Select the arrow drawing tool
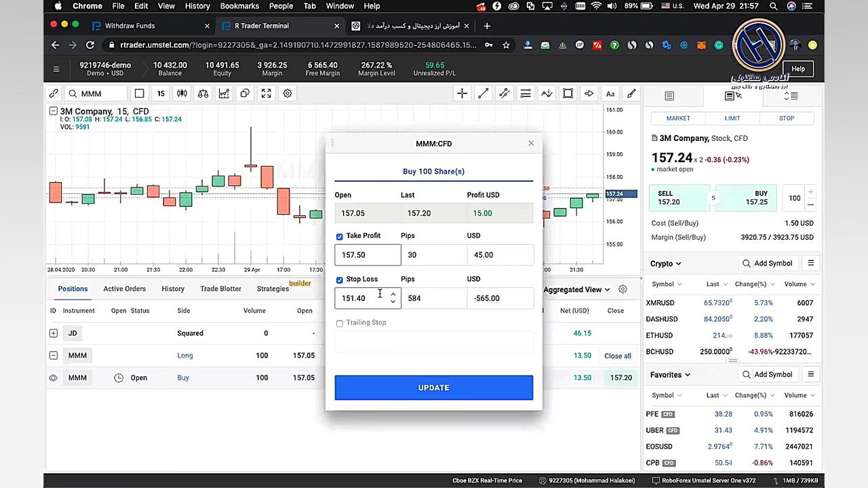Image resolution: width=868 pixels, height=488 pixels. click(589, 94)
